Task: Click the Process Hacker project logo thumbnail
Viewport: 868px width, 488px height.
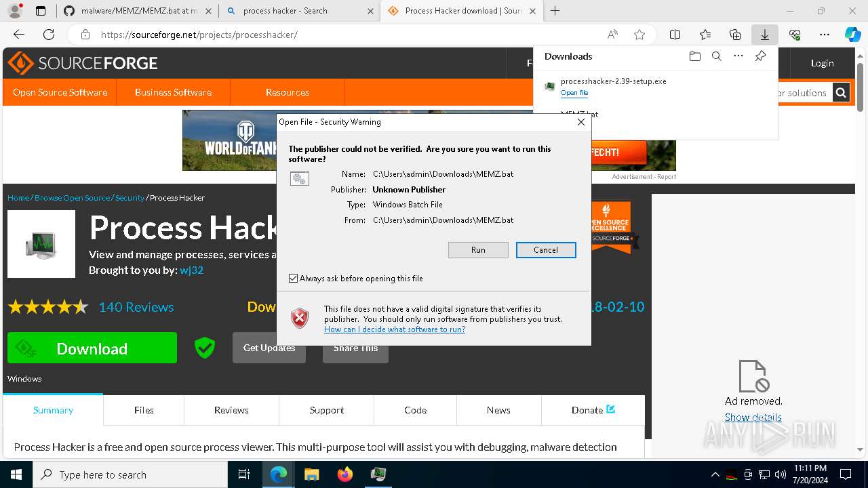Action: coord(41,244)
